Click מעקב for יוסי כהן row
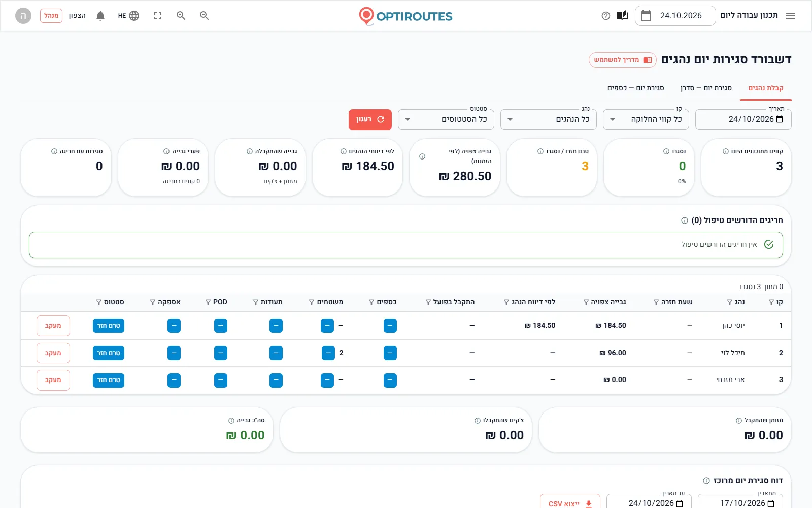812x508 pixels. pos(53,326)
